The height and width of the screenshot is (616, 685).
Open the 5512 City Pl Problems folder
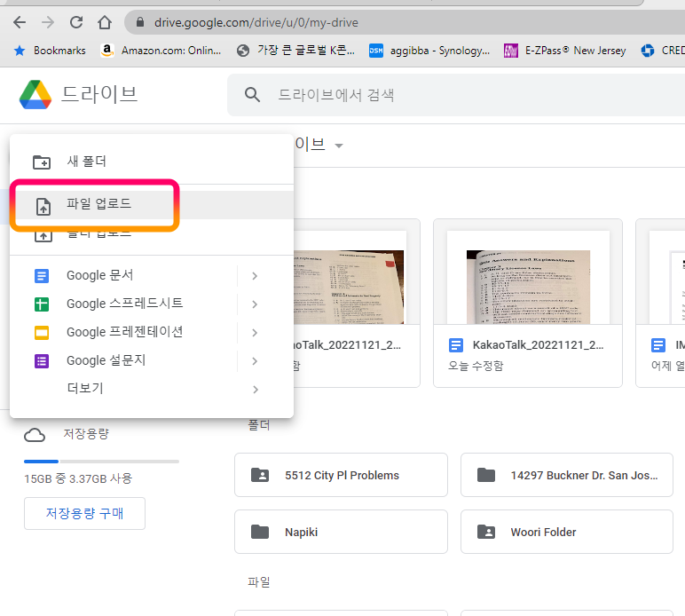point(341,475)
